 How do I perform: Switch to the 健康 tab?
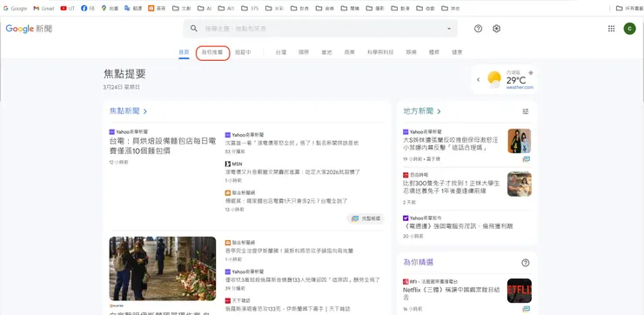click(457, 52)
